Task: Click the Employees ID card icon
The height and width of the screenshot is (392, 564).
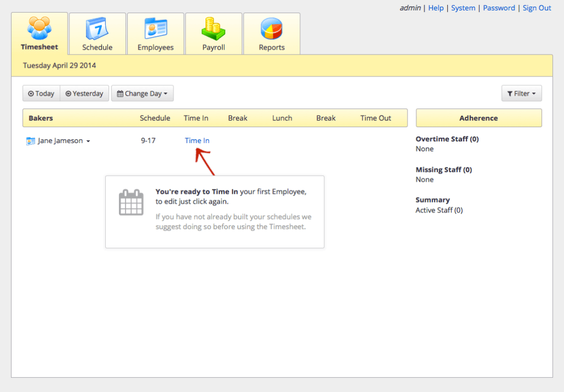Action: coord(155,28)
